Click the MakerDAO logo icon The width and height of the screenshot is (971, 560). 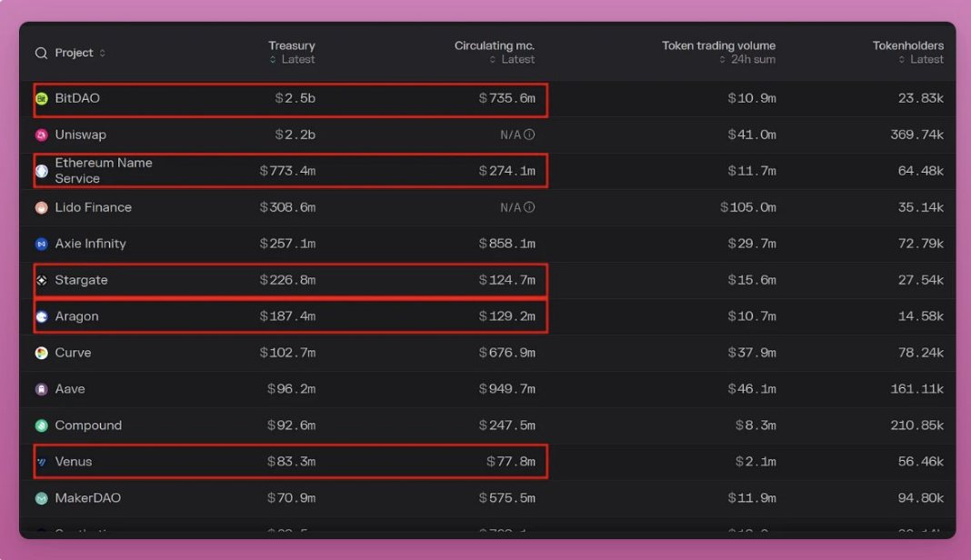(42, 498)
